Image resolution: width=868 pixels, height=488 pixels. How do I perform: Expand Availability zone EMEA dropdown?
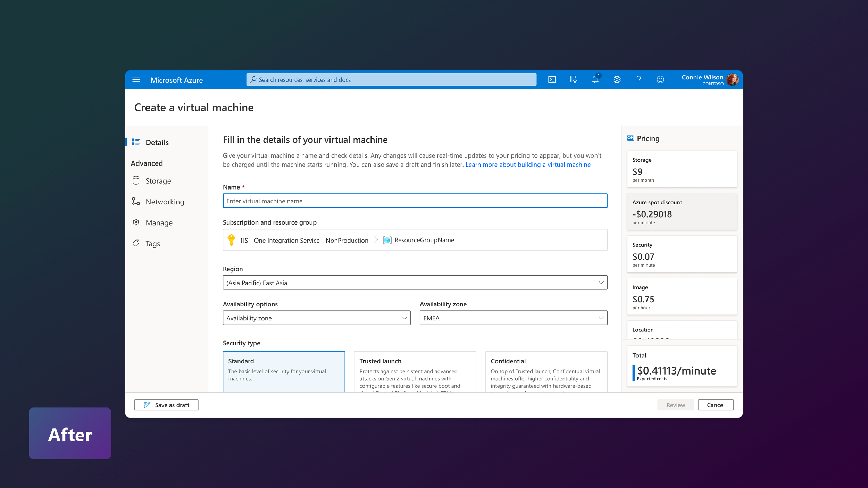(513, 318)
